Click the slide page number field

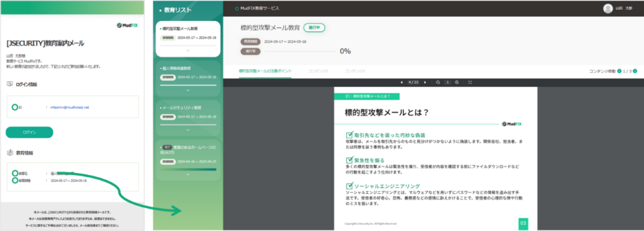tap(413, 82)
